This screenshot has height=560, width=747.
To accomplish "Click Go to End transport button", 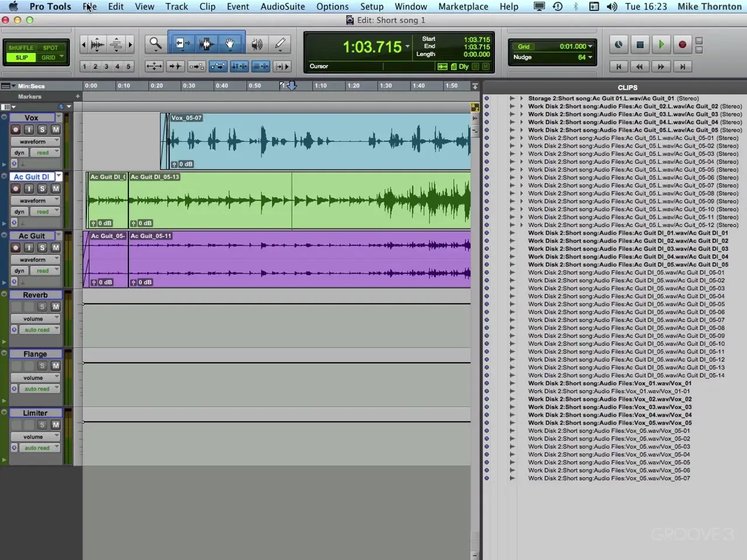I will (682, 66).
